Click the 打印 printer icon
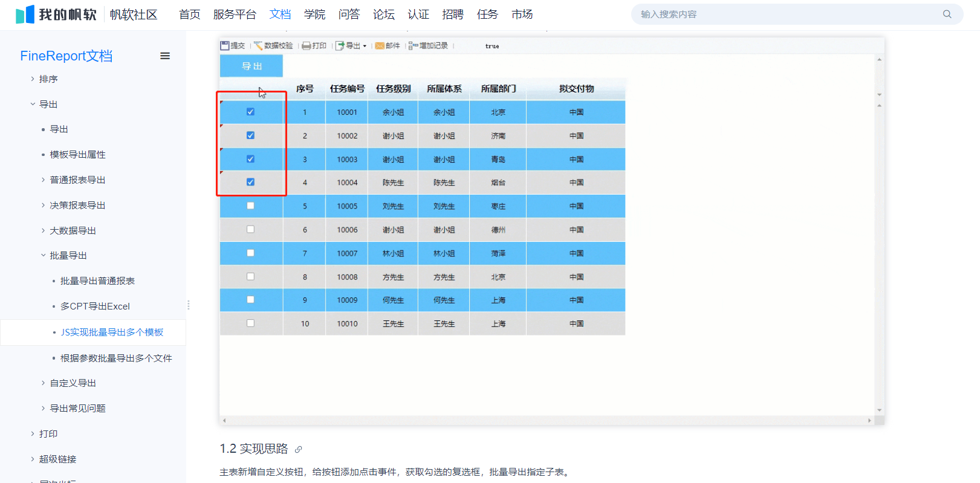 click(x=307, y=46)
